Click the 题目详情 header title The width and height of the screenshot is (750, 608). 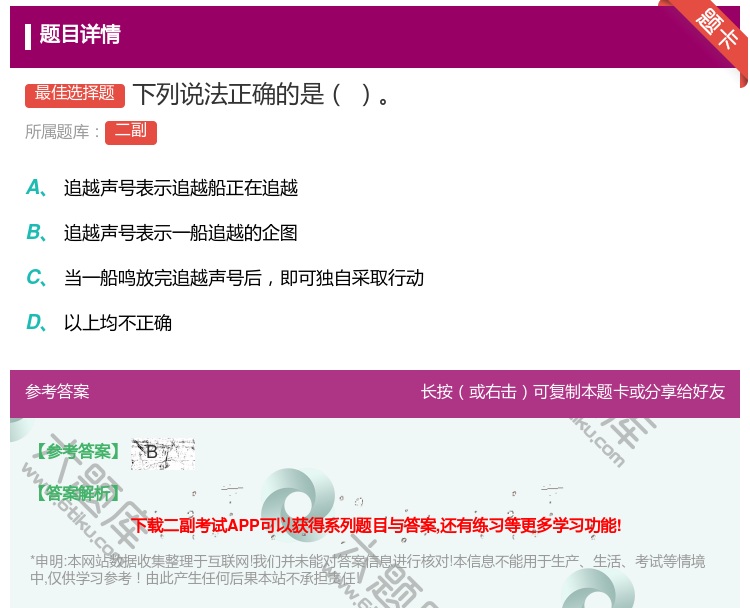click(80, 34)
